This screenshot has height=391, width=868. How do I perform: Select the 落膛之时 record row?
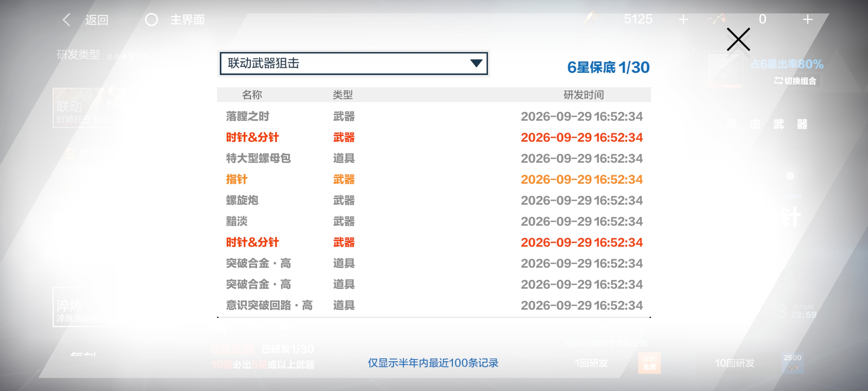434,116
